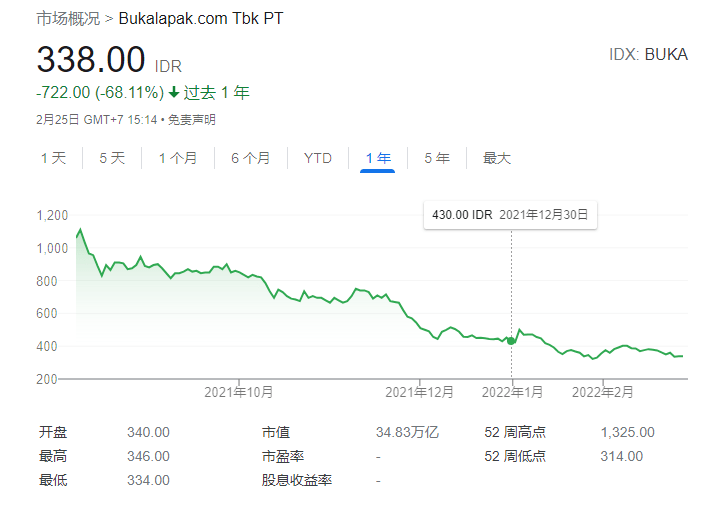Open the 免责声明 disclaimer link

191,120
